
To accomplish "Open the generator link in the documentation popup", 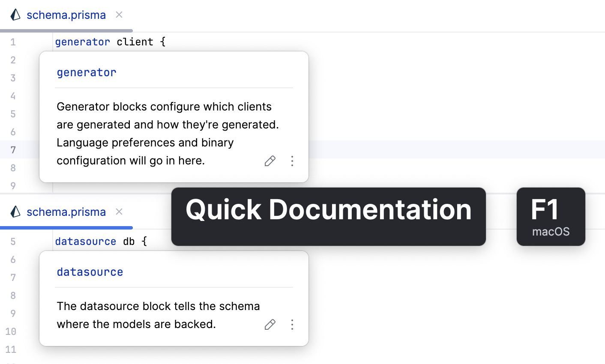I will (x=86, y=72).
